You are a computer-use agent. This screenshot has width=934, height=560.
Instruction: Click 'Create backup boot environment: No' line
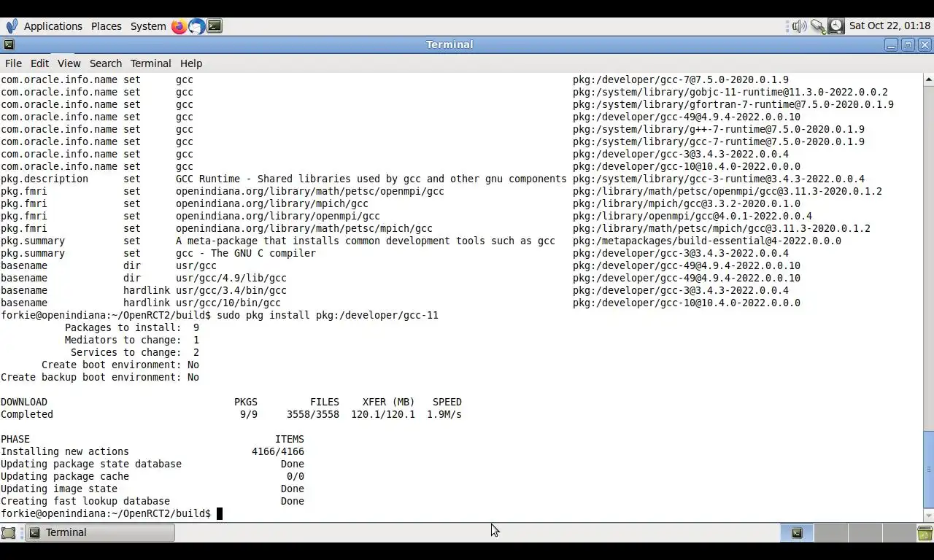pyautogui.click(x=100, y=377)
